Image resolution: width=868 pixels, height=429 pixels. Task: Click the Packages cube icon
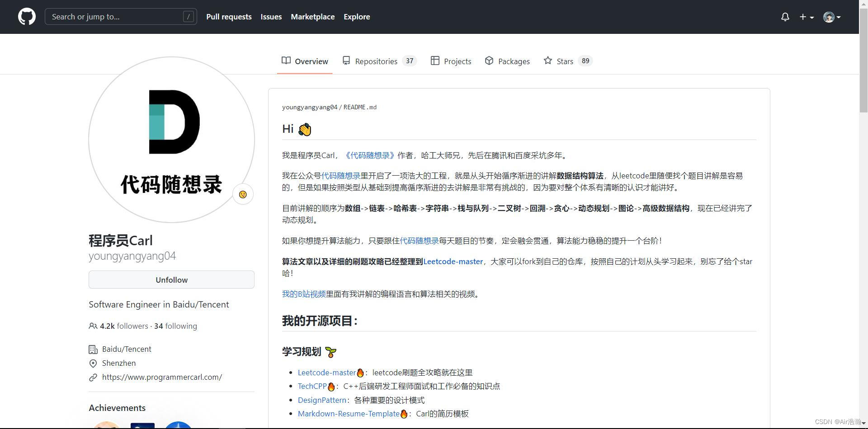point(489,61)
